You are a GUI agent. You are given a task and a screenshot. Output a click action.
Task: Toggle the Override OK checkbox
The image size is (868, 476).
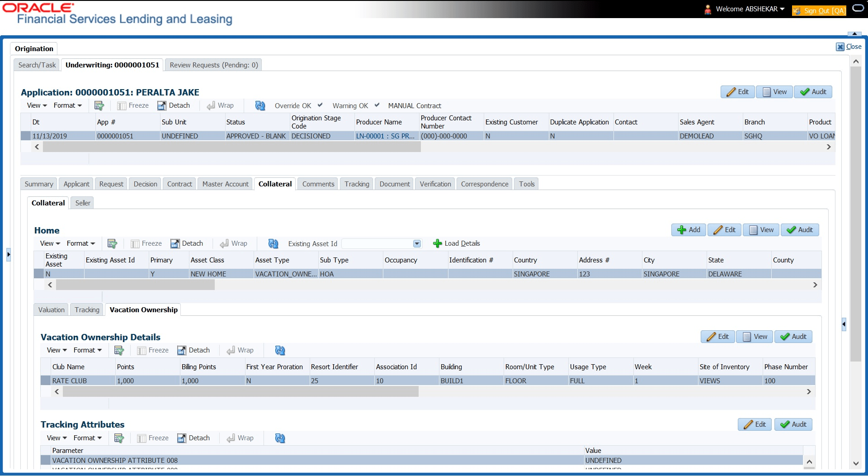point(320,105)
